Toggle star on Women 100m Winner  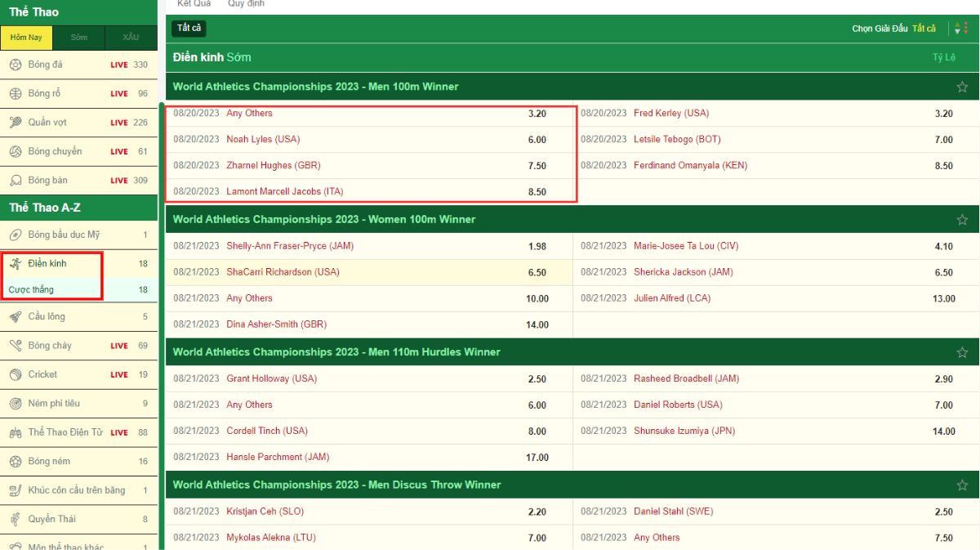962,220
